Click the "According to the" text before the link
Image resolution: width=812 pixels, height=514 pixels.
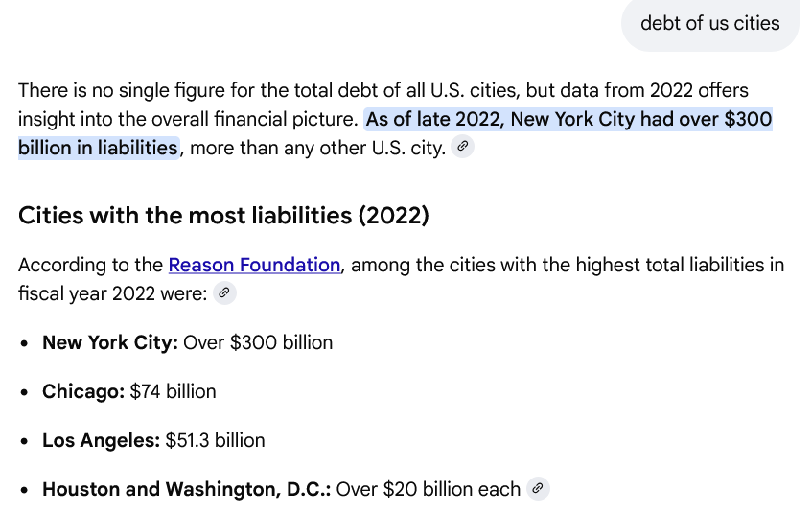(x=90, y=265)
